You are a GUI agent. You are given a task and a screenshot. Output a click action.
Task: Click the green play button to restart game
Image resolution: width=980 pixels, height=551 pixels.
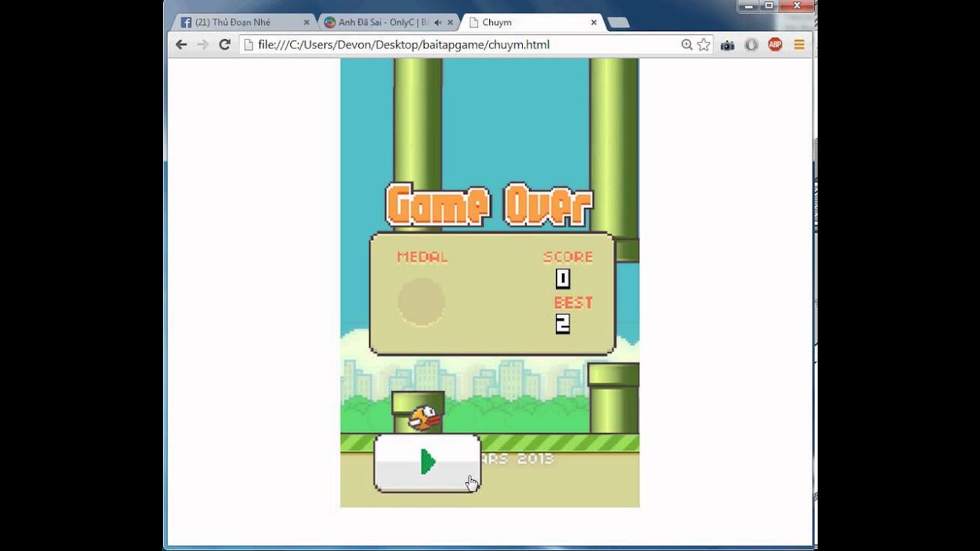point(427,462)
